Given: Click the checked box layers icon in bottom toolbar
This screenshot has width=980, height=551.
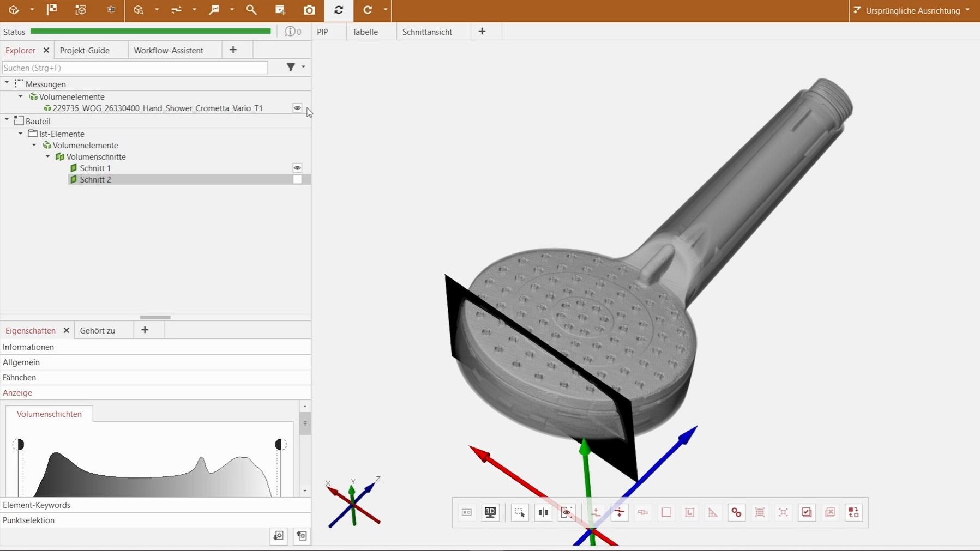Looking at the screenshot, I should pos(807,512).
